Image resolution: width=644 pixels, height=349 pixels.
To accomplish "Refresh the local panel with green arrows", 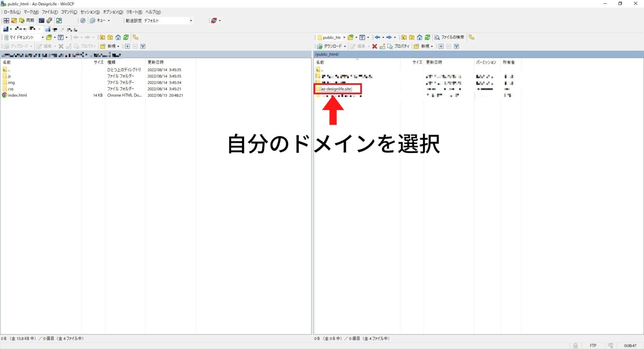I will coord(126,37).
